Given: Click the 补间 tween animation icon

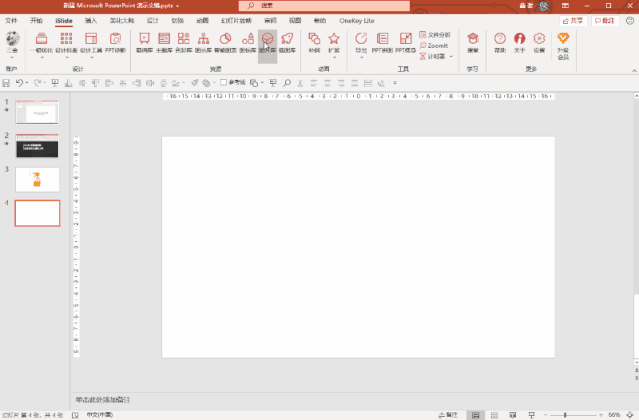Looking at the screenshot, I should point(314,39).
